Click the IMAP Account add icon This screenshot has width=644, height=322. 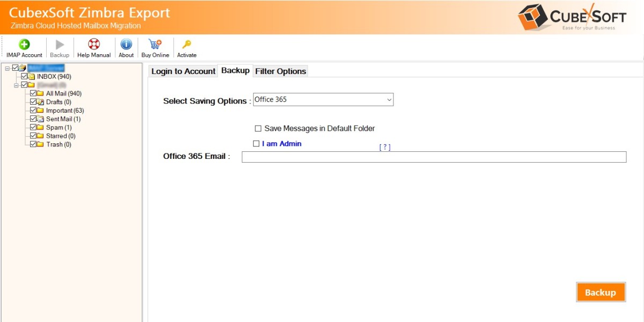click(x=24, y=45)
